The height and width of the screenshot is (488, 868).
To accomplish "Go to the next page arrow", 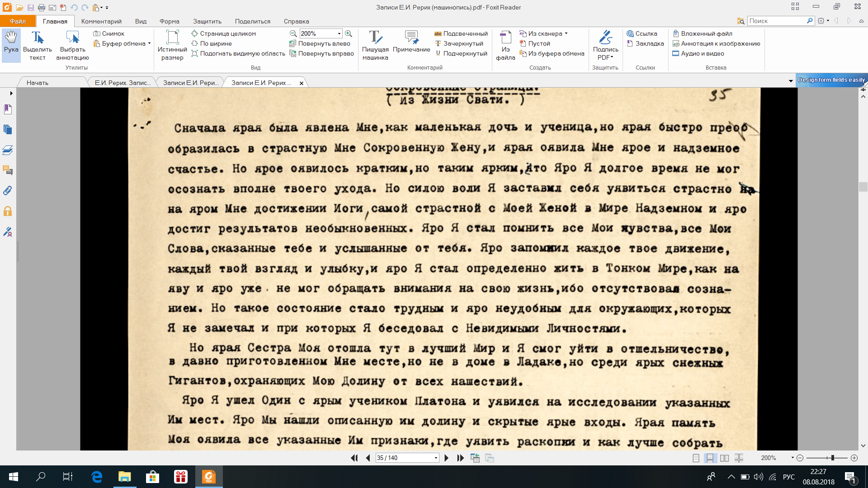I will pyautogui.click(x=446, y=458).
